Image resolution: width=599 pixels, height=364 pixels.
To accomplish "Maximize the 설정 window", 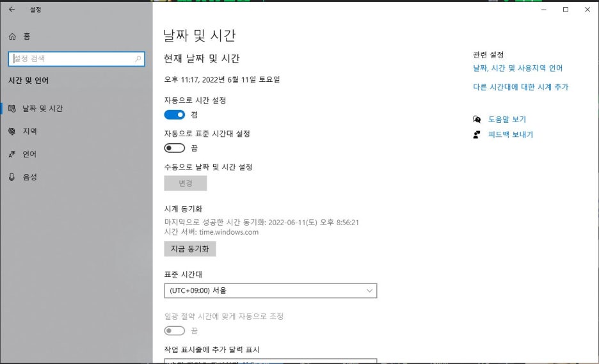I will [x=566, y=10].
